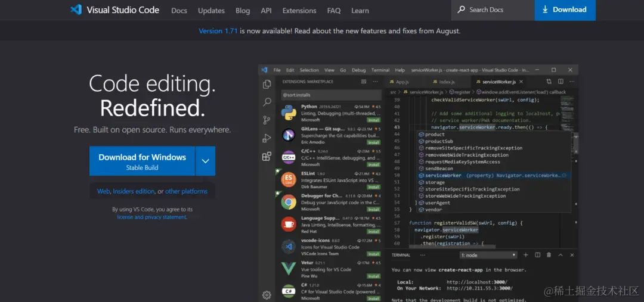Image resolution: width=644 pixels, height=302 pixels.
Task: Click new terminal plus icon
Action: point(525,255)
